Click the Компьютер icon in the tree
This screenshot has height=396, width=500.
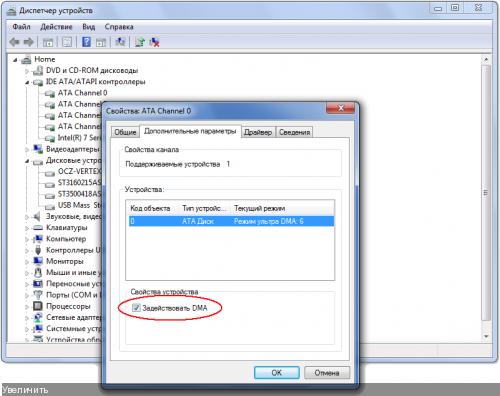(38, 239)
